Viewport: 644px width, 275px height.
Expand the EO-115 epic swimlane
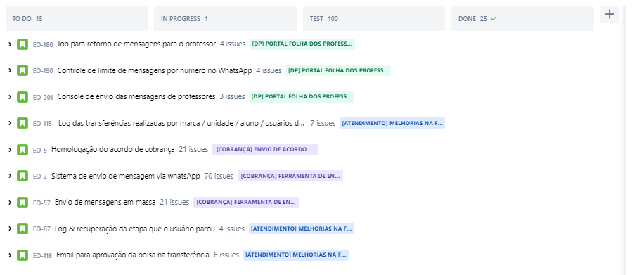coord(10,123)
